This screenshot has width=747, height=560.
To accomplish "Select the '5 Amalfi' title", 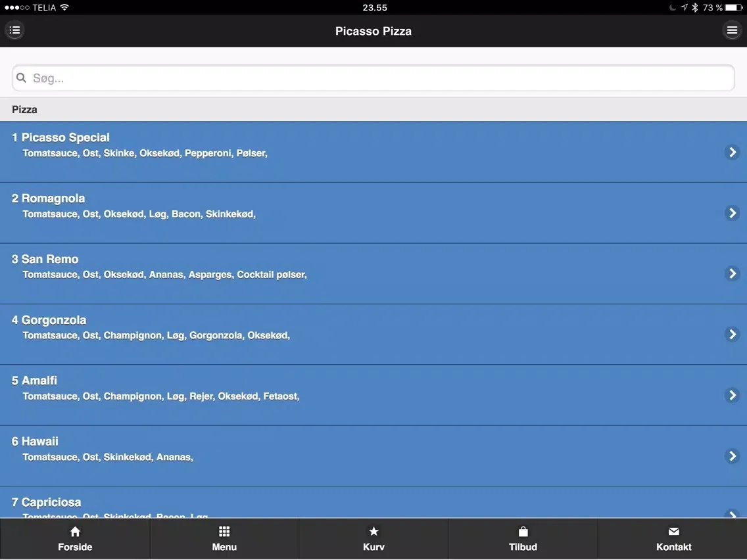I will click(x=34, y=381).
